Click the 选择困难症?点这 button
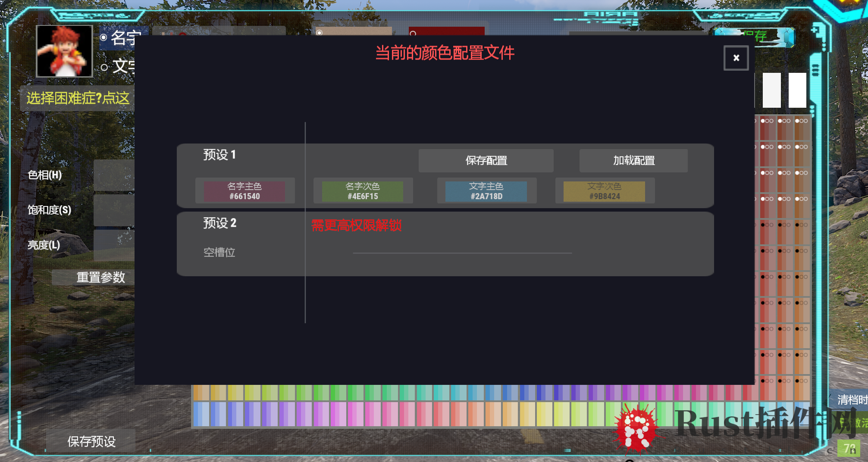The width and height of the screenshot is (868, 462). 78,98
